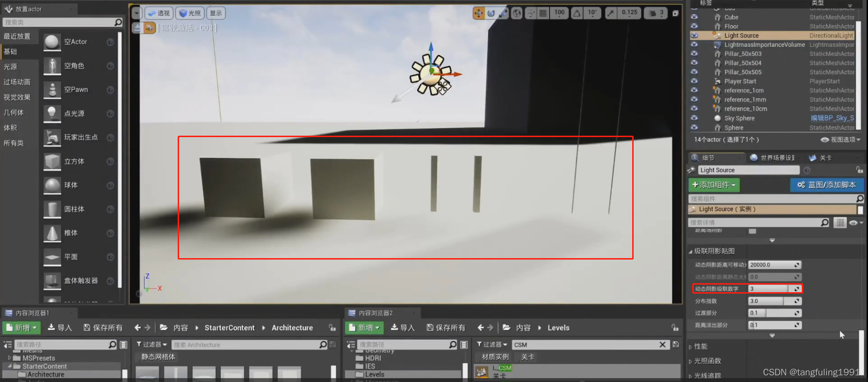Open rotation snap 10° dropdown
The image size is (868, 382).
coord(592,13)
